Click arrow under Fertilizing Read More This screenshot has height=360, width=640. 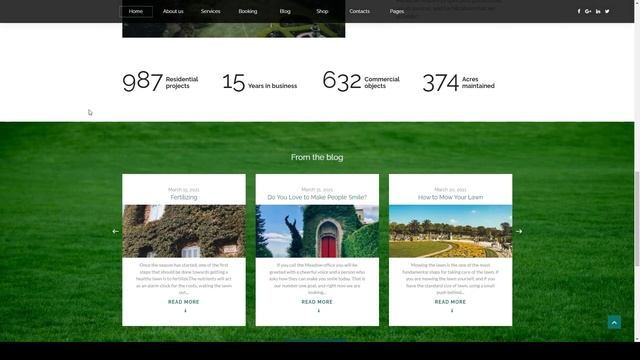click(x=185, y=311)
